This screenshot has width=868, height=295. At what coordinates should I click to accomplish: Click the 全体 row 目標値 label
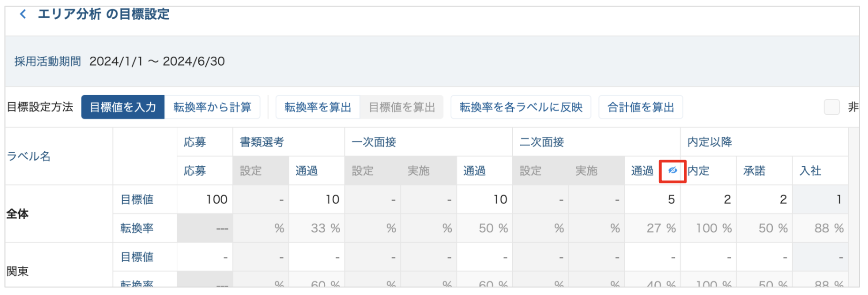click(137, 199)
